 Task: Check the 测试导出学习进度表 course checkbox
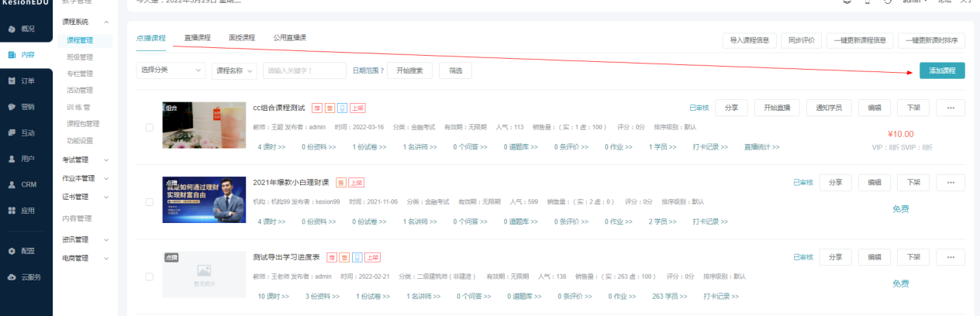point(150,276)
